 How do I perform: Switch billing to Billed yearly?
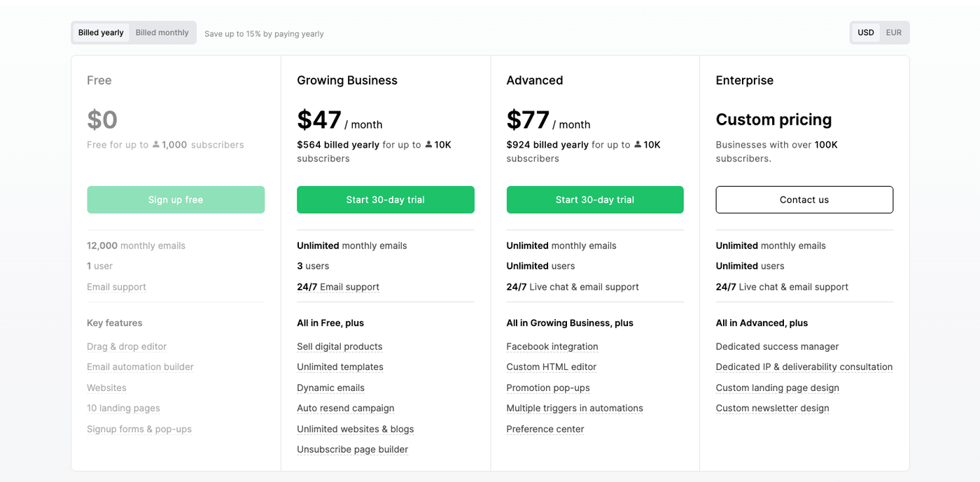pos(101,33)
